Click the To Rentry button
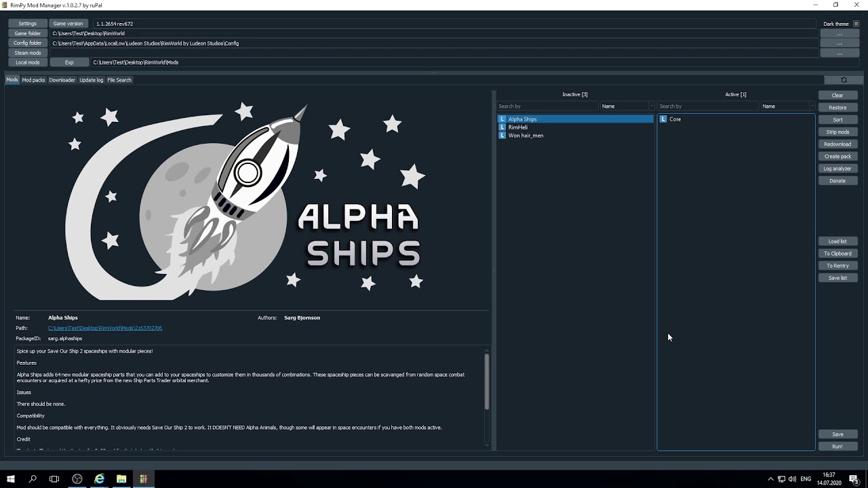Viewport: 868px width, 488px height. point(837,266)
